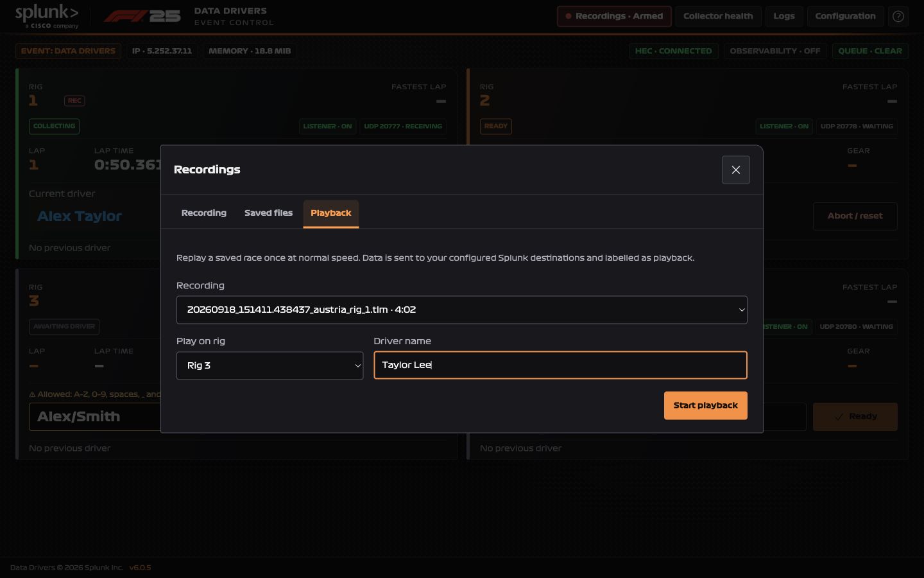
Task: Click the Splunk logo
Action: click(47, 17)
